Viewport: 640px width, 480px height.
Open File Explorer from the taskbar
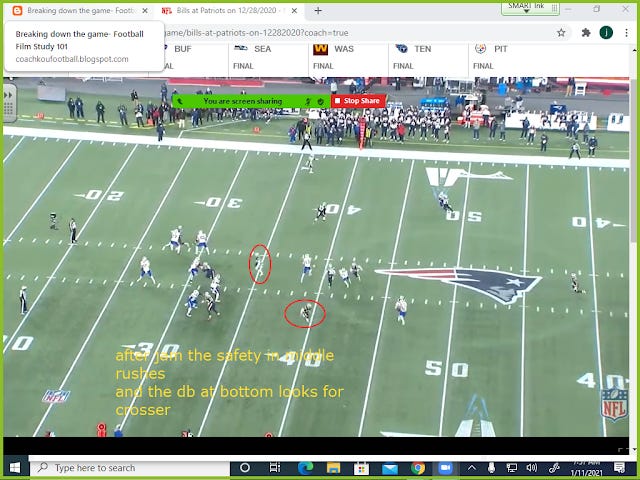click(333, 468)
